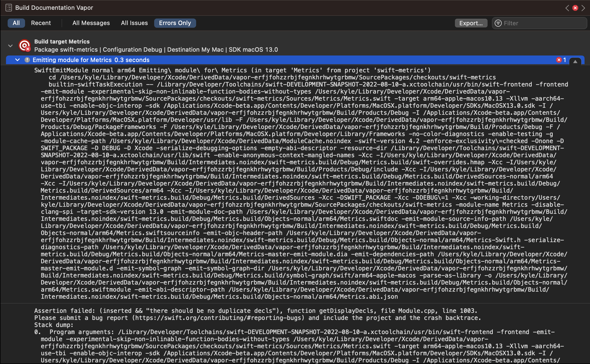Collapse the Emitting module for Metrics row
The height and width of the screenshot is (364, 590).
point(17,60)
